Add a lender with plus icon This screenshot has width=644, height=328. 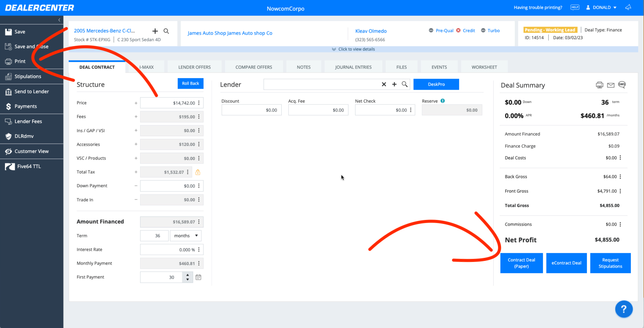(394, 84)
